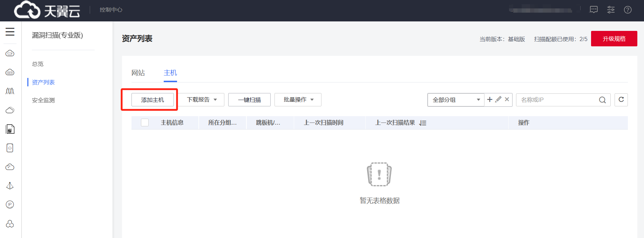
Task: Click the 漏洞扫描(专业版) title
Action: pos(57,35)
